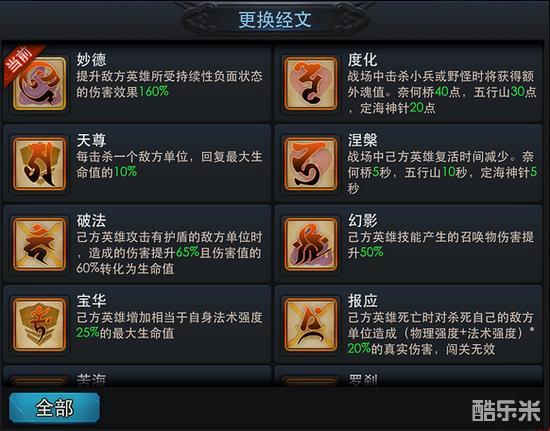Select the 涅槃 revive time description
Screen dimensions: 550x431
[x=442, y=172]
